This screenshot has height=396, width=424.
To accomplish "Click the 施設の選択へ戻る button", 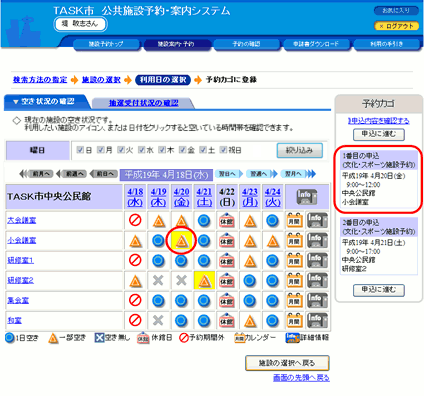I will point(287,363).
